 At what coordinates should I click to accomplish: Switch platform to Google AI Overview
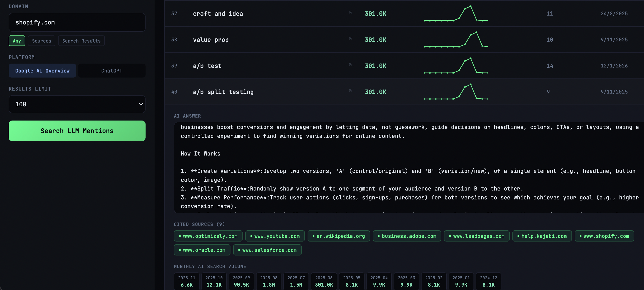[42, 71]
